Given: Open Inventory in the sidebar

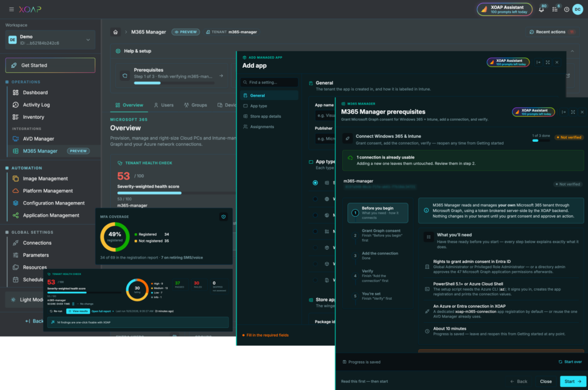Looking at the screenshot, I should 33,117.
